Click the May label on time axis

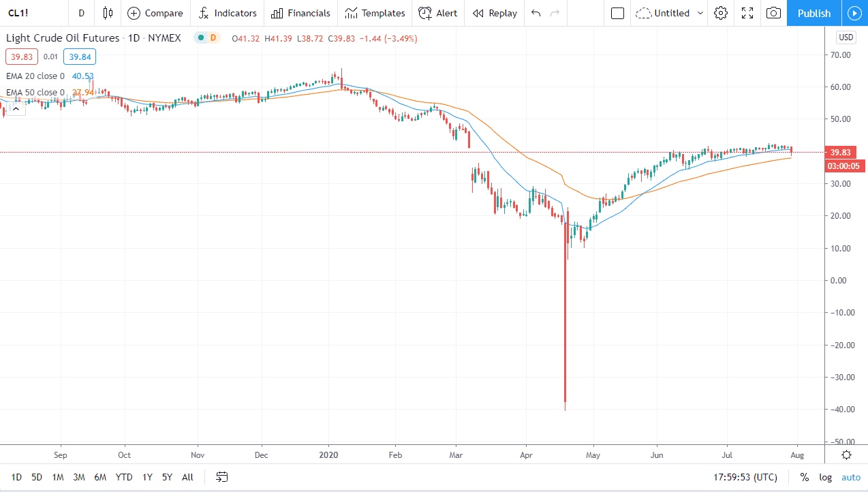tap(593, 455)
